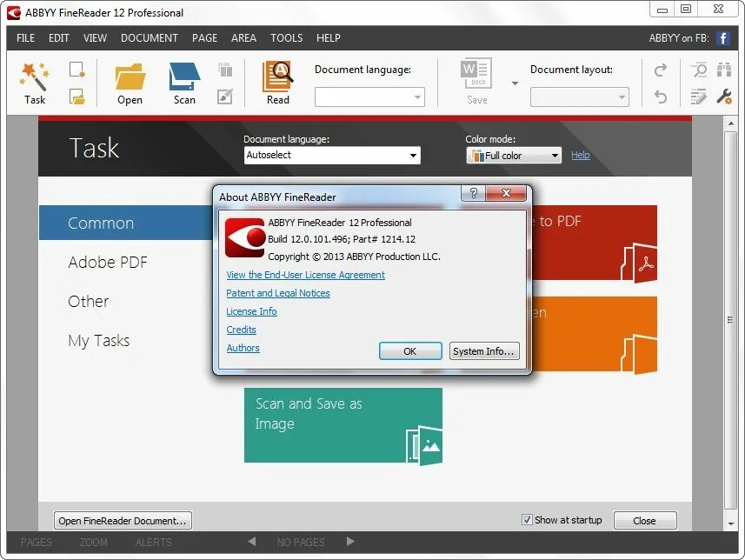The width and height of the screenshot is (745, 560).
Task: Toggle Show at startup checkbox
Action: click(527, 520)
